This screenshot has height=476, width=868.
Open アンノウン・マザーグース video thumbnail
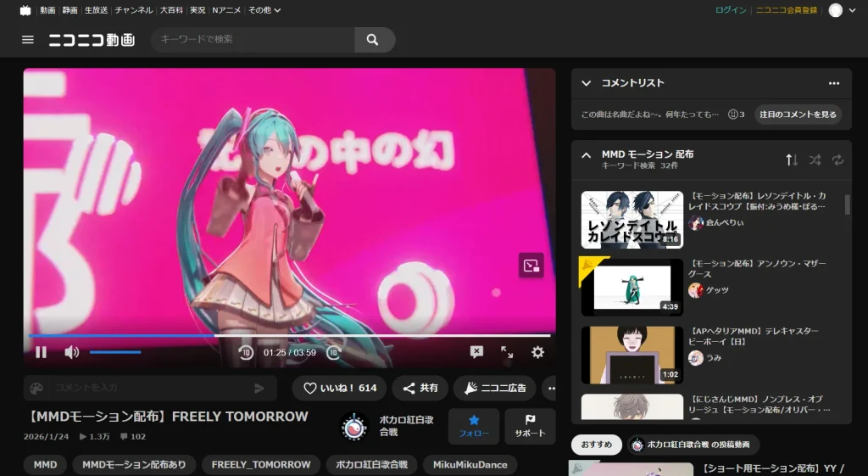pos(632,287)
